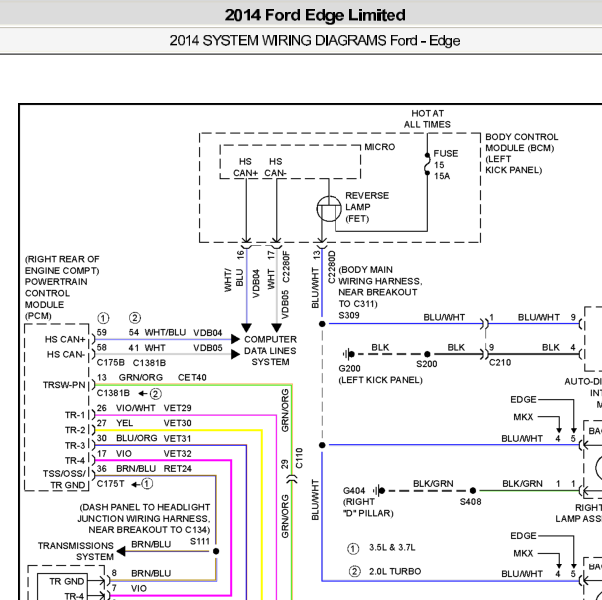Image resolution: width=602 pixels, height=600 pixels.
Task: Click '2014 SYSTEM WIRING DIAGRAMS Ford - Edge' heading
Action: pyautogui.click(x=314, y=41)
